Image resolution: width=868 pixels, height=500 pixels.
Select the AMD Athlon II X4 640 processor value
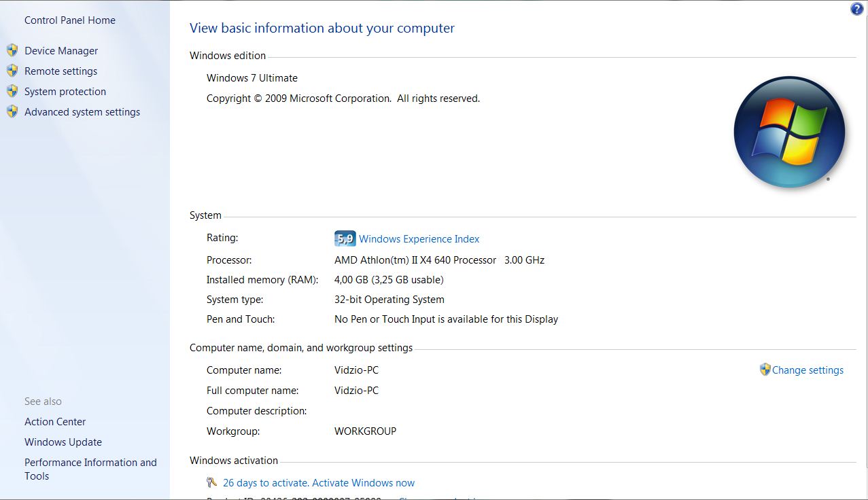pos(439,260)
